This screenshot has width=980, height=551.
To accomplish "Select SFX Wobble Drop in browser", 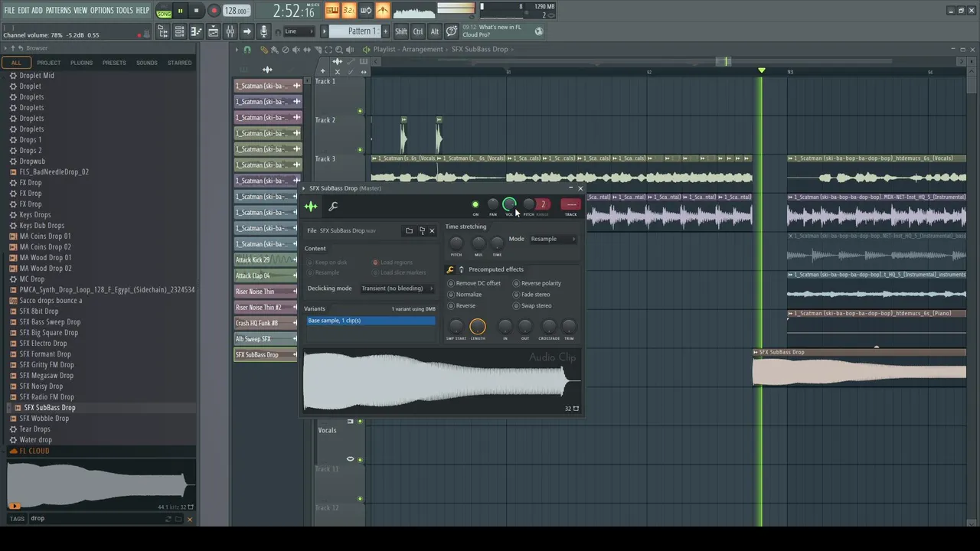I will point(44,419).
